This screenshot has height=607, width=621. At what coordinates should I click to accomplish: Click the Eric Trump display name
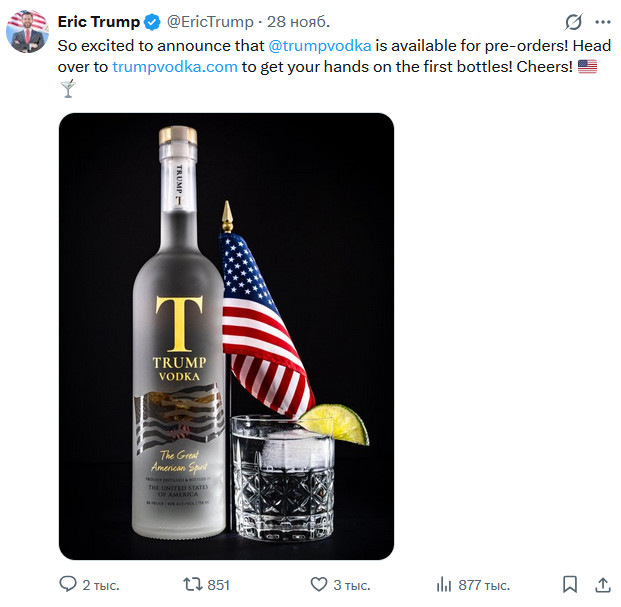[x=98, y=22]
